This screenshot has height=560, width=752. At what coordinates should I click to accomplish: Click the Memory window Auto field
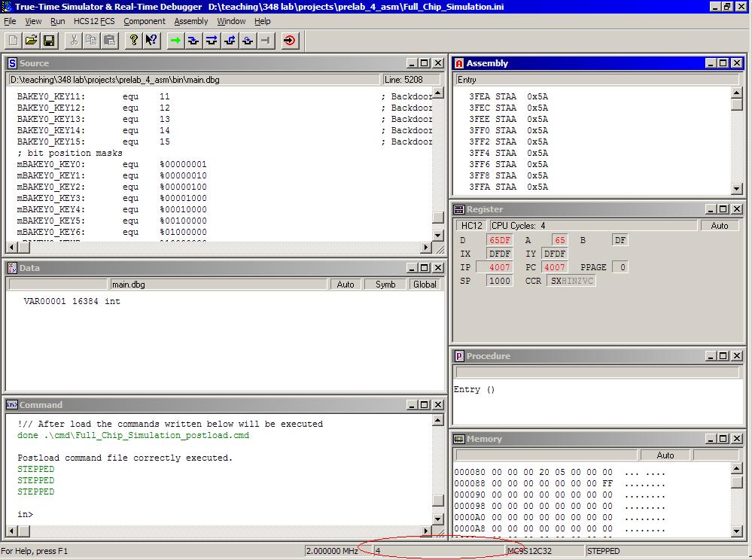pyautogui.click(x=665, y=455)
